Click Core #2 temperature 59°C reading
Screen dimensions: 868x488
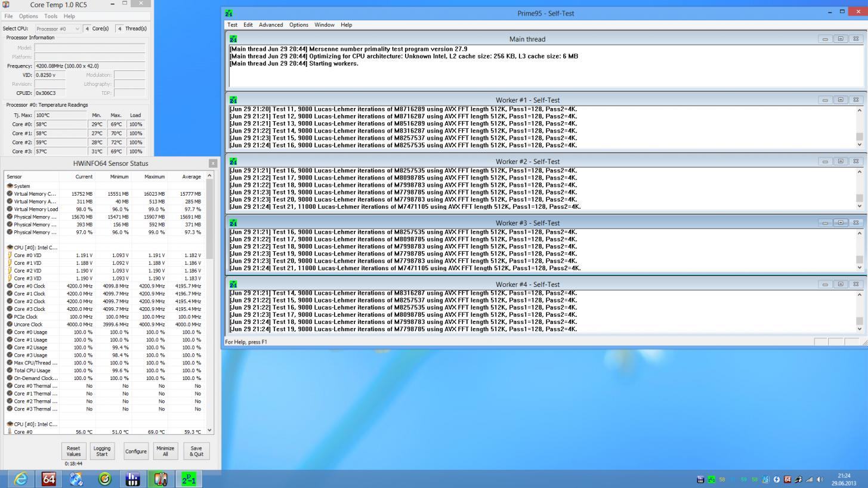tap(61, 143)
